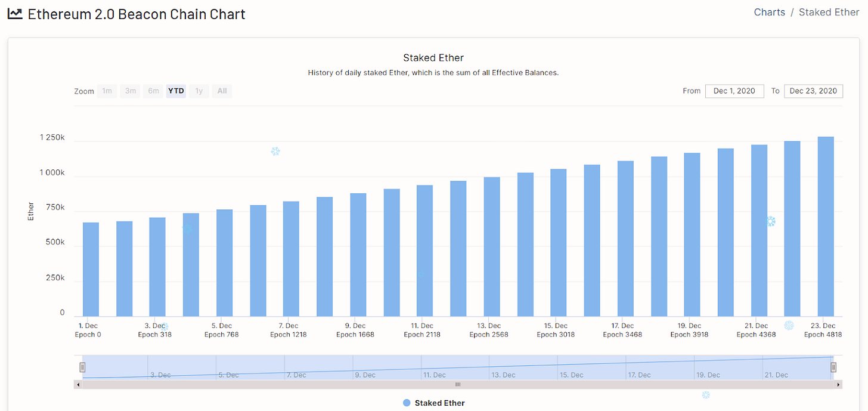Select the 1m zoom range
The height and width of the screenshot is (411, 868).
107,91
